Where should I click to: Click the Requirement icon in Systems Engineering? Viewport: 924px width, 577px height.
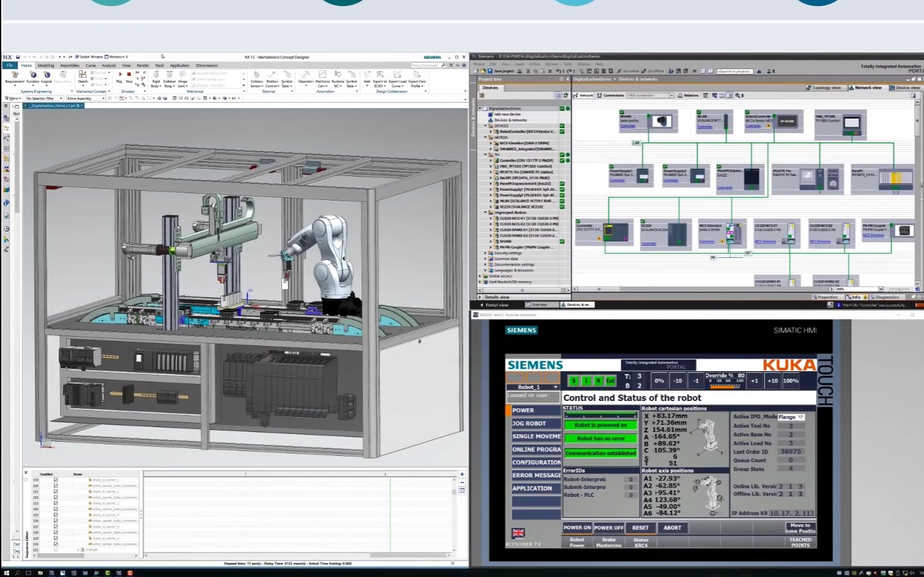(x=15, y=76)
